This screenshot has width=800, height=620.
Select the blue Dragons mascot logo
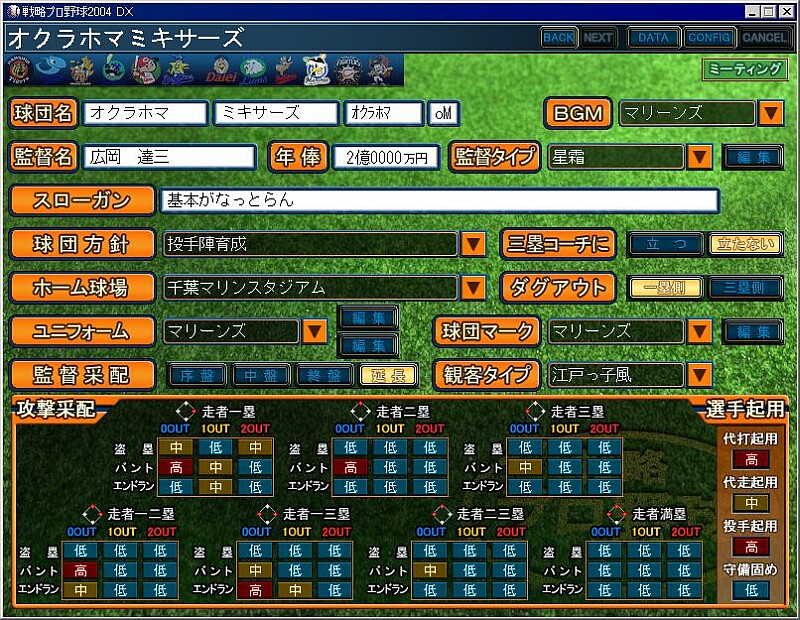(x=50, y=69)
